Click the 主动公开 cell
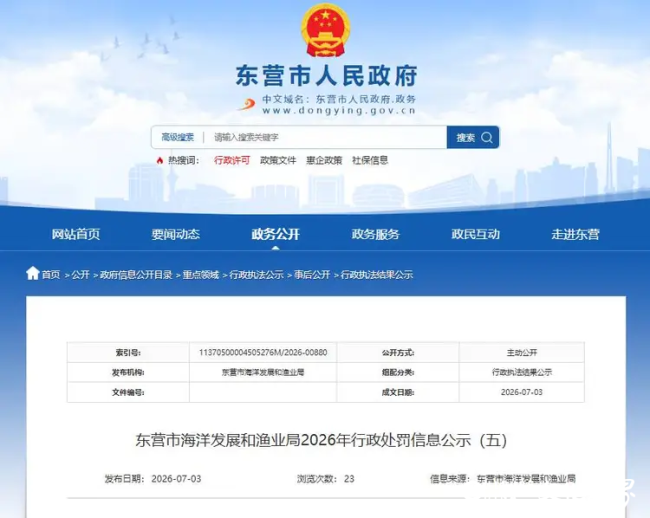The height and width of the screenshot is (518, 650). 521,353
